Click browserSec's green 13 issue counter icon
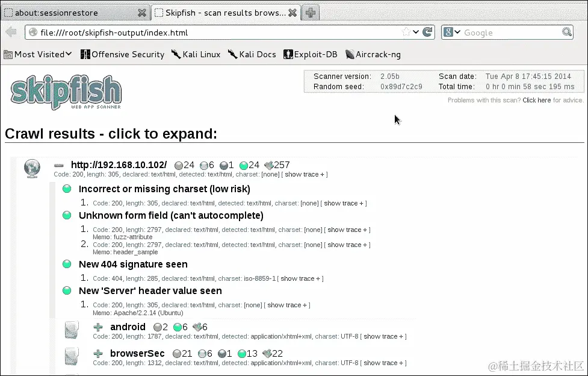Viewport: 588px width, 376px height. coord(242,354)
